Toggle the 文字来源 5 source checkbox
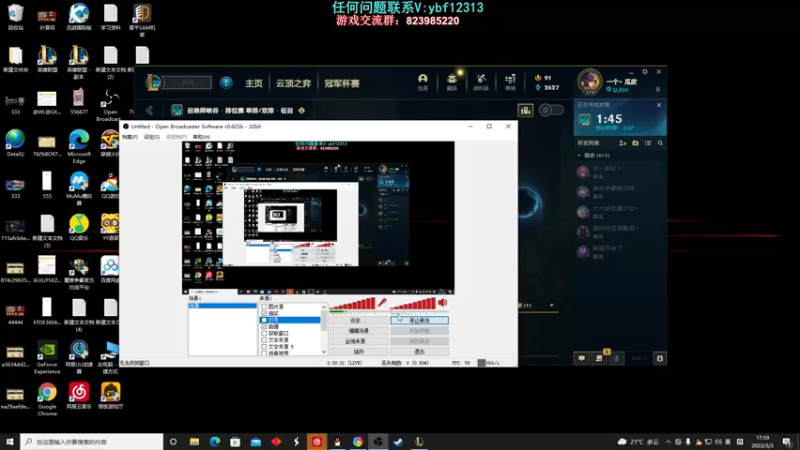Image resolution: width=800 pixels, height=450 pixels. click(x=264, y=346)
